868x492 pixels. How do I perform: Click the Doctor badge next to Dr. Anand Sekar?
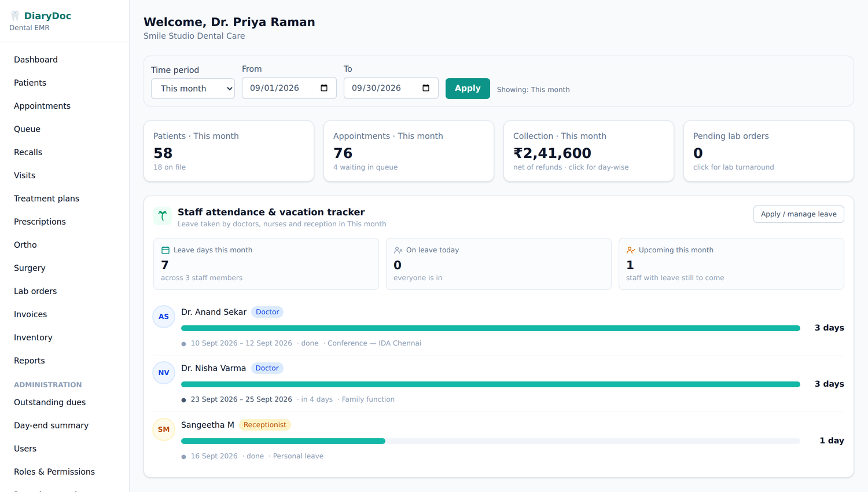tap(267, 312)
